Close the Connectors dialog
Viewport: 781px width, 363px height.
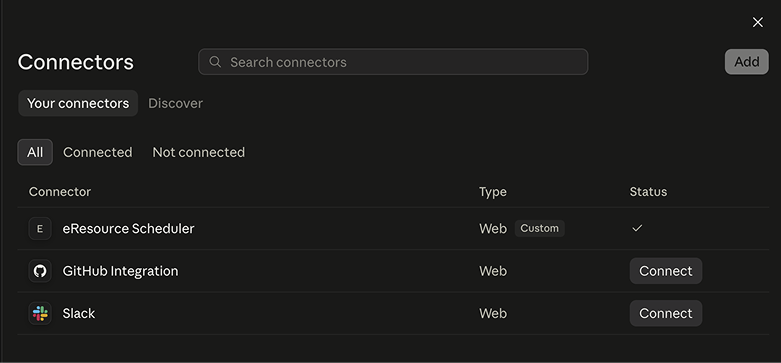(758, 22)
